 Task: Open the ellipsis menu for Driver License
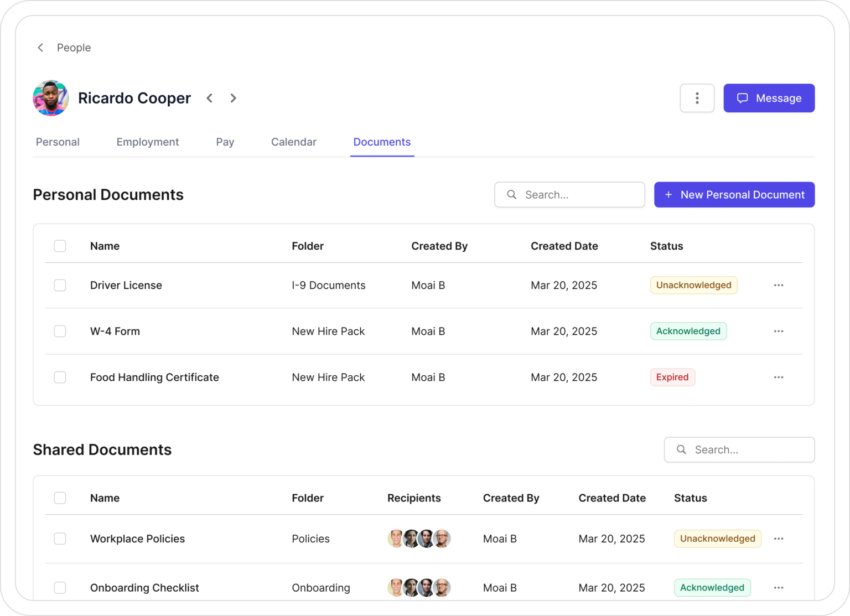[x=779, y=285]
